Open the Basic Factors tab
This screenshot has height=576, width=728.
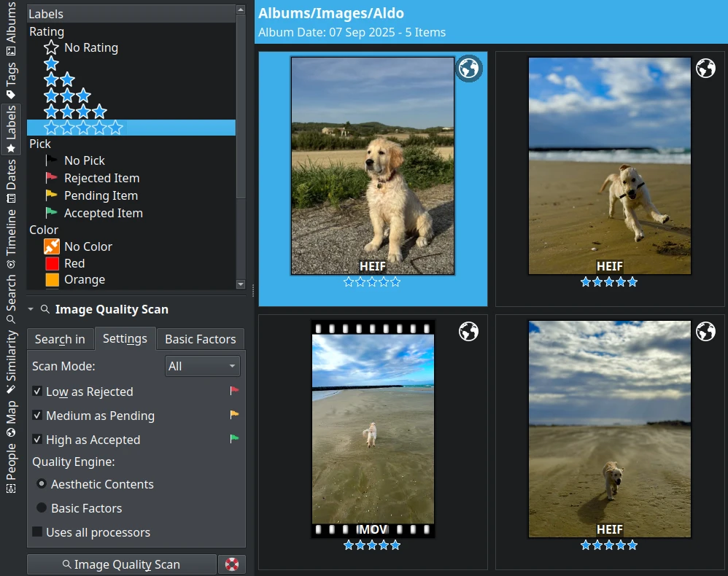click(200, 339)
